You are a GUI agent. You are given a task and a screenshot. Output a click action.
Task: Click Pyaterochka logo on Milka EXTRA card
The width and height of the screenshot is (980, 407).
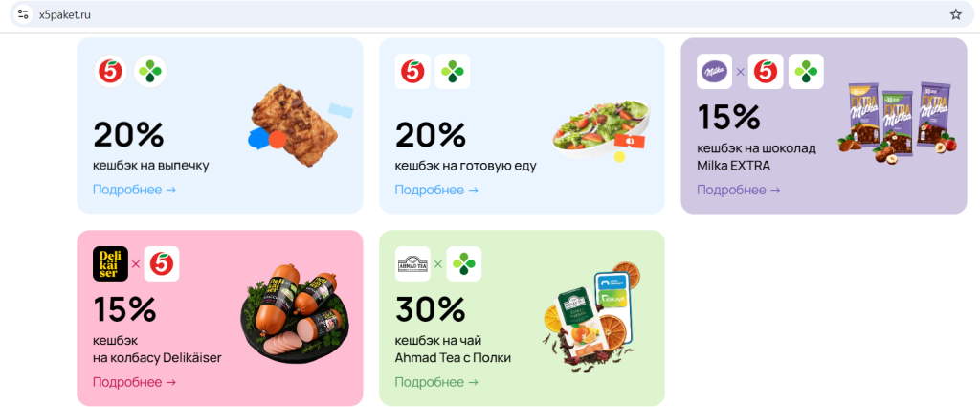pyautogui.click(x=766, y=71)
